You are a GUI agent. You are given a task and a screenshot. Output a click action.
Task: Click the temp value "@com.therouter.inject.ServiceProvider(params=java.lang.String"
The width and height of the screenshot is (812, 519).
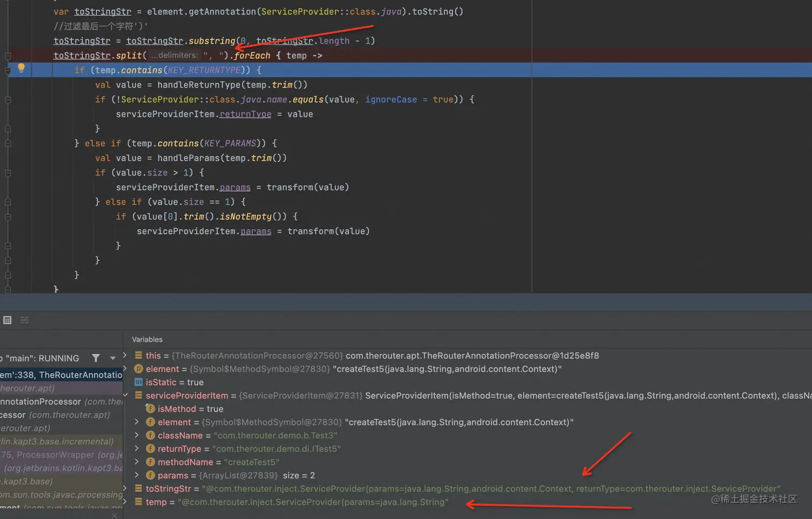coord(313,502)
